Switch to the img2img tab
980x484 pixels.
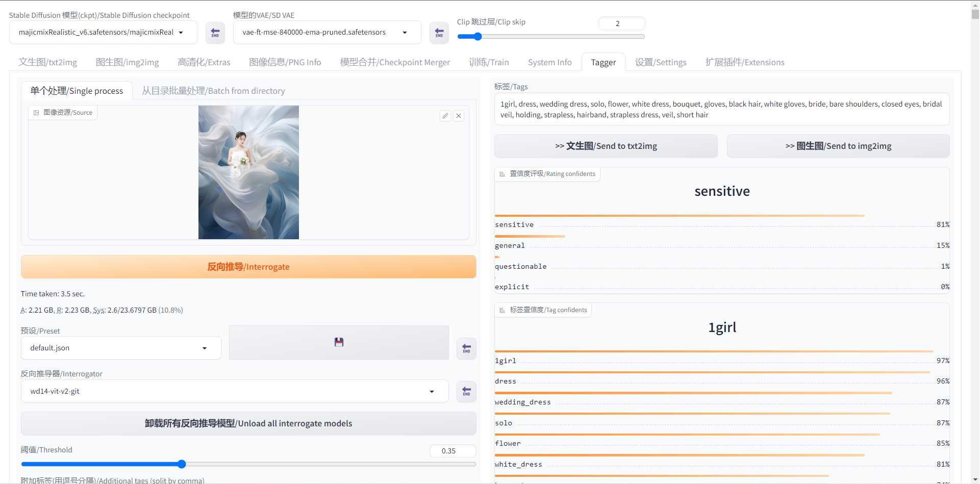coord(128,62)
